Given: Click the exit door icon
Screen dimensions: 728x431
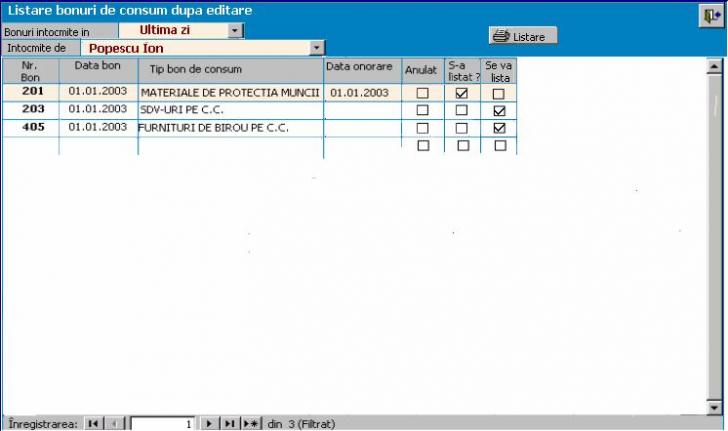Looking at the screenshot, I should 711,16.
